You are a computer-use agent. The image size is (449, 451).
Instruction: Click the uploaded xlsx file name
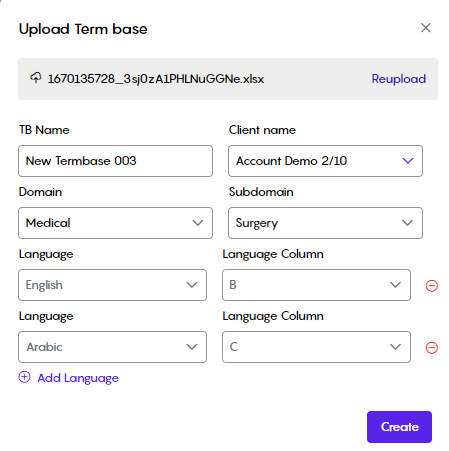coord(156,79)
